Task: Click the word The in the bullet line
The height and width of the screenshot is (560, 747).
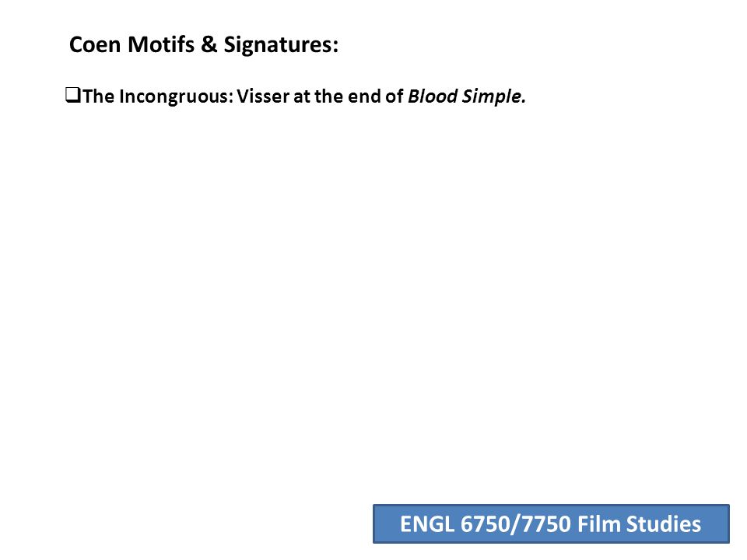Action: coord(99,96)
